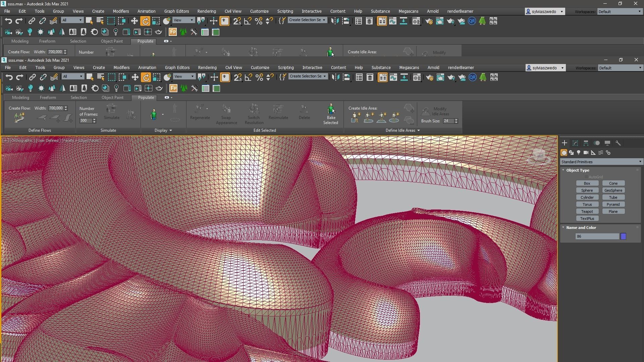Click the Bake Selected green figure icon
This screenshot has width=644, height=362.
(x=331, y=109)
